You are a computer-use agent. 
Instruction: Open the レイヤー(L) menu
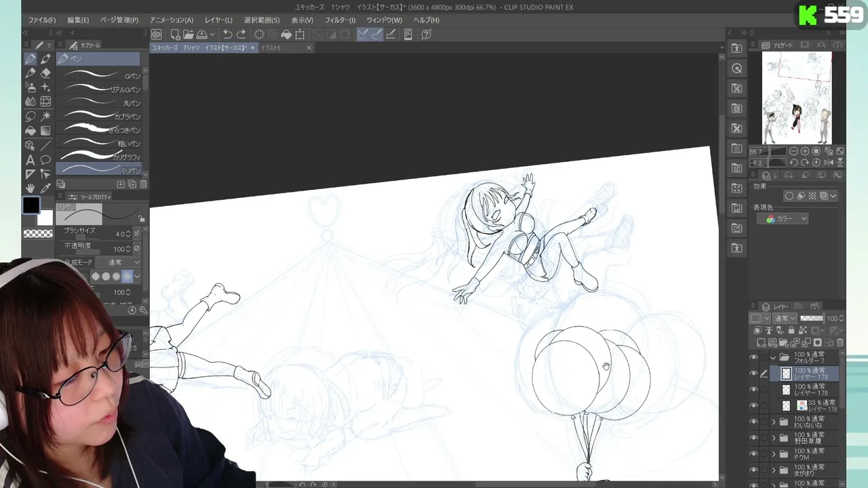point(218,20)
